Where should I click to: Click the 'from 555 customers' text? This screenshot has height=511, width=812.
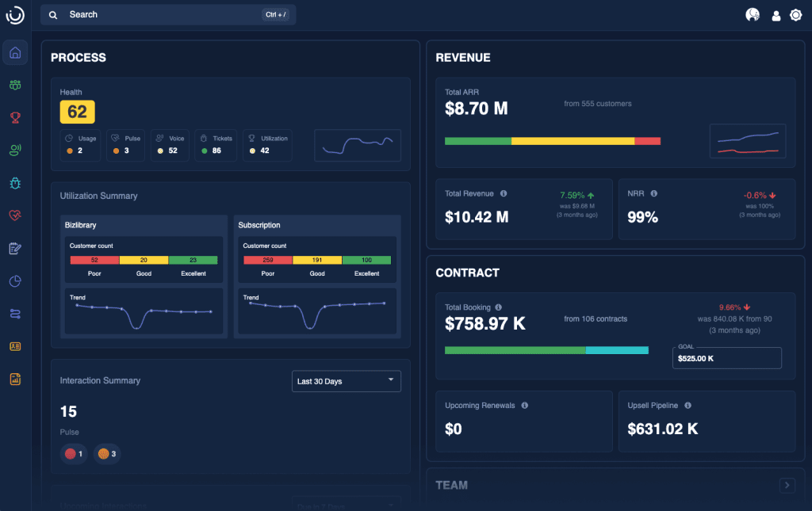pos(598,104)
